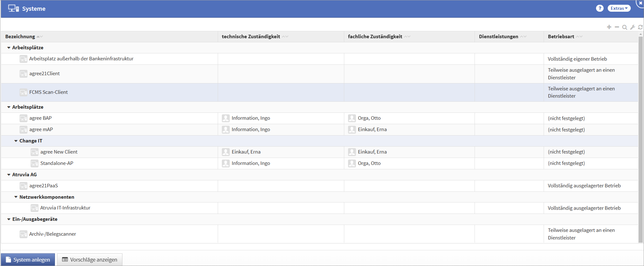644x266 pixels.
Task: Open table settings via the wrench icon
Action: coord(632,27)
